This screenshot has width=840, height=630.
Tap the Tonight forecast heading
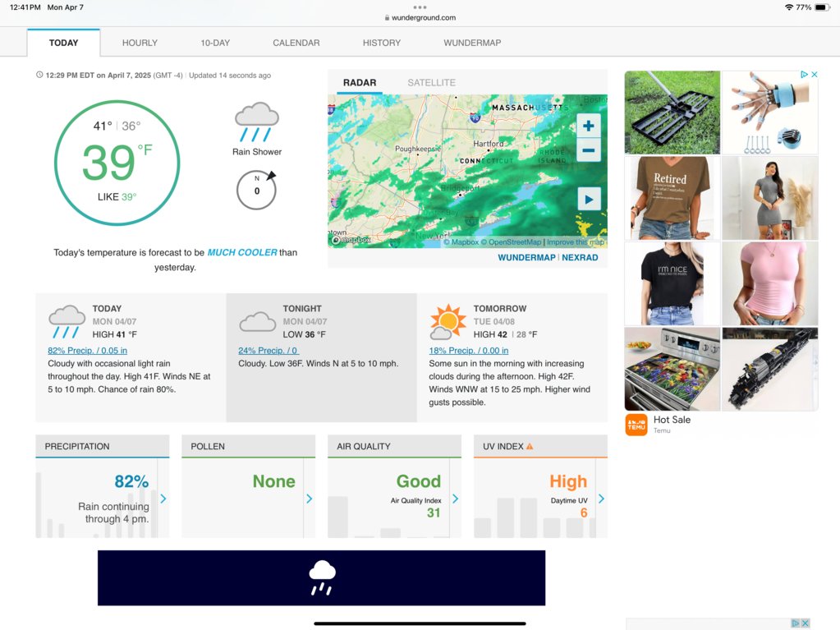pyautogui.click(x=302, y=309)
